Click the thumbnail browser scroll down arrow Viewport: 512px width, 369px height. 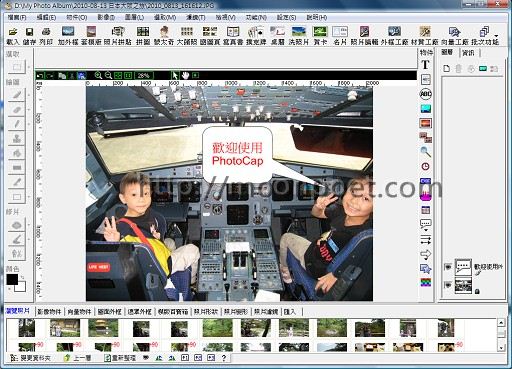[501, 348]
